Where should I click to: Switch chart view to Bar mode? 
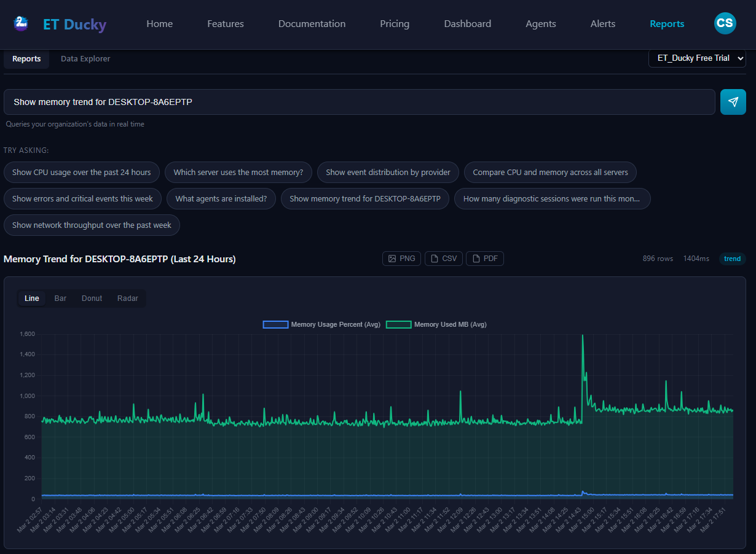coord(60,298)
